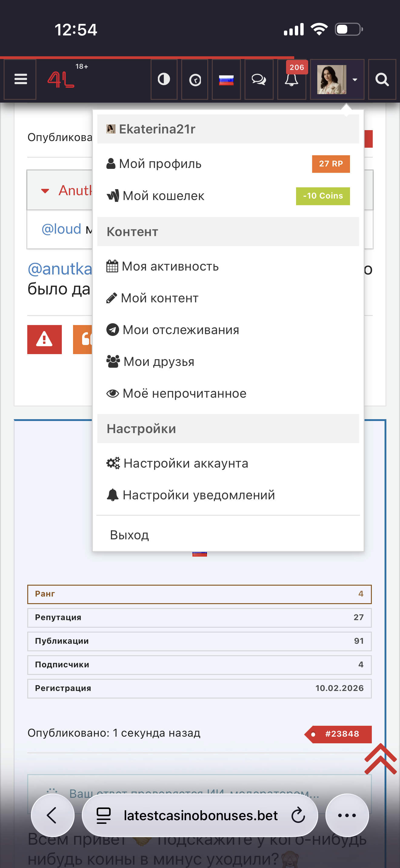Open the Russian flag language selector
Screen dimensions: 400x868
[226, 80]
